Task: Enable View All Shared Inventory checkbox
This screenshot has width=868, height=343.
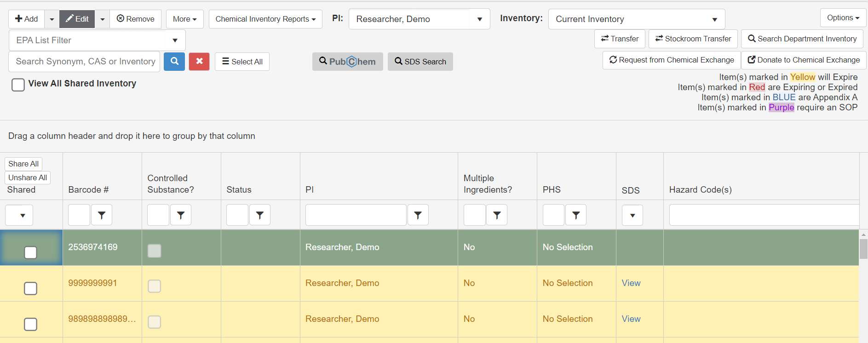Action: pos(18,85)
